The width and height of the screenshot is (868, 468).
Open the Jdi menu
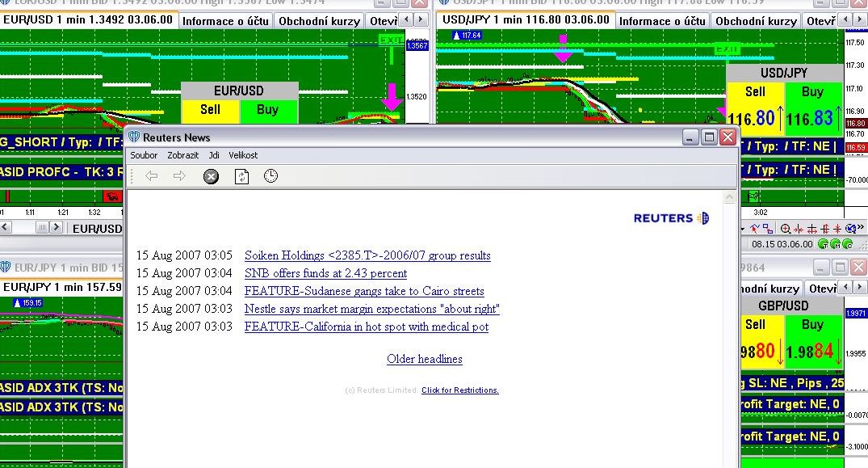pos(214,156)
